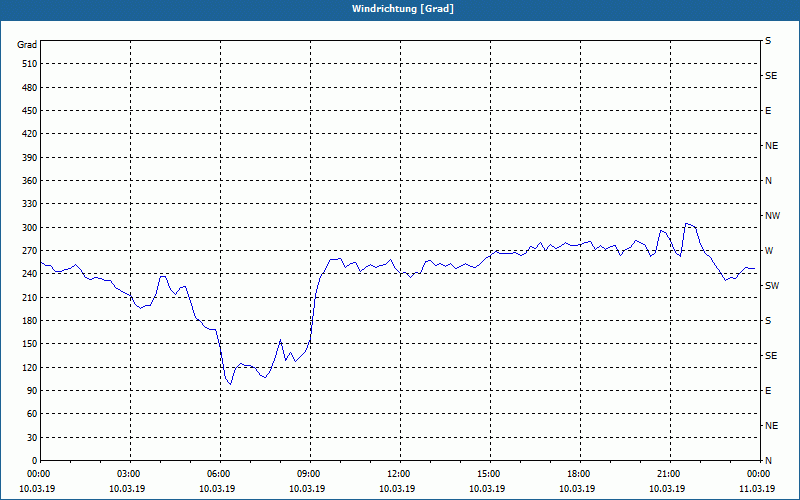Click the 60 axis value
This screenshot has width=800, height=500.
point(32,413)
